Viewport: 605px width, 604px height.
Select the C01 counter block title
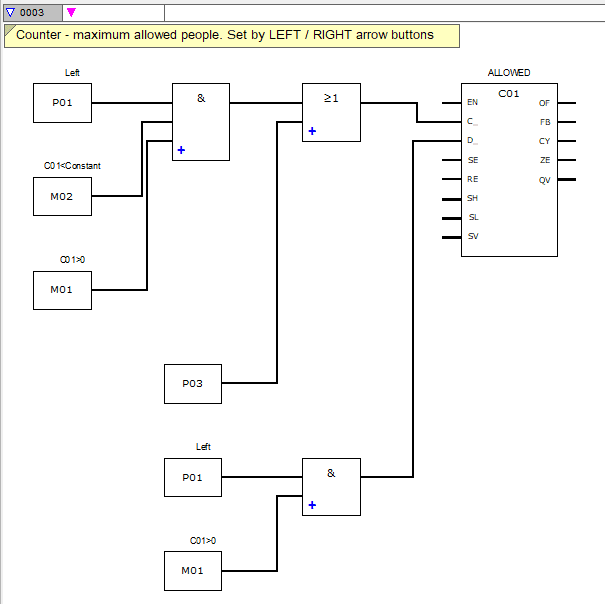click(x=509, y=94)
